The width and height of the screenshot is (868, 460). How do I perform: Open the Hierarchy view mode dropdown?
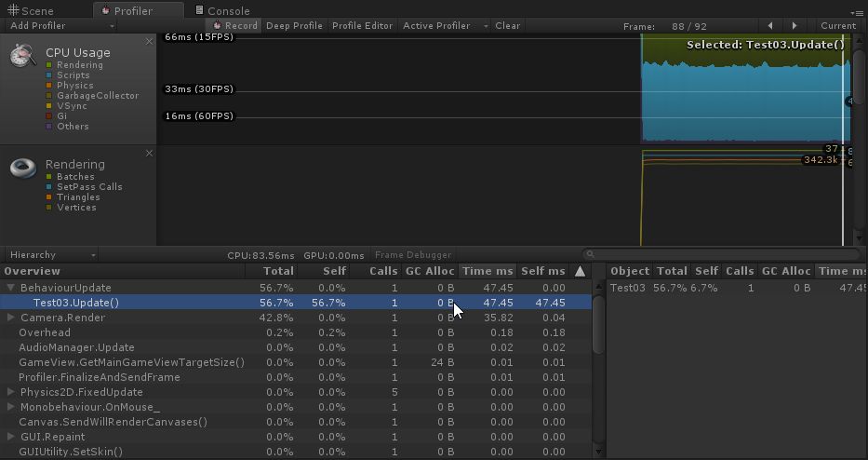coord(53,255)
